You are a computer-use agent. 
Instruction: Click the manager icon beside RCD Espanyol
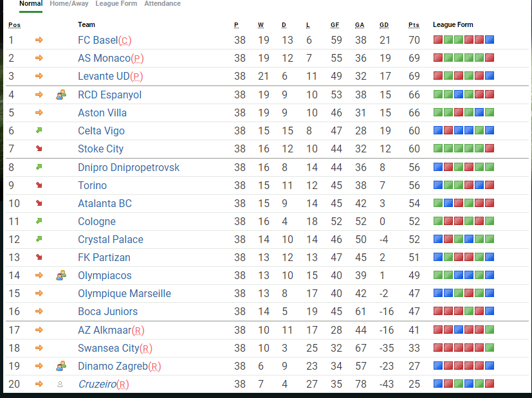(x=61, y=95)
